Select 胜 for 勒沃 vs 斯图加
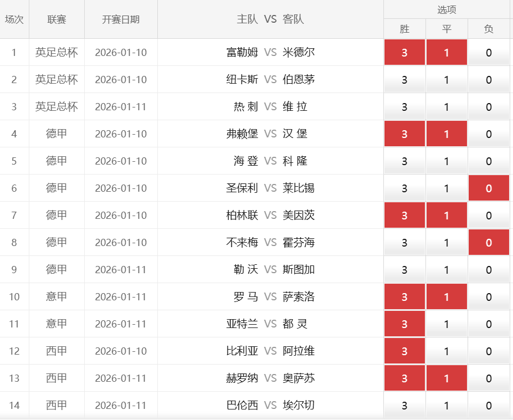The image size is (513, 420). [404, 269]
